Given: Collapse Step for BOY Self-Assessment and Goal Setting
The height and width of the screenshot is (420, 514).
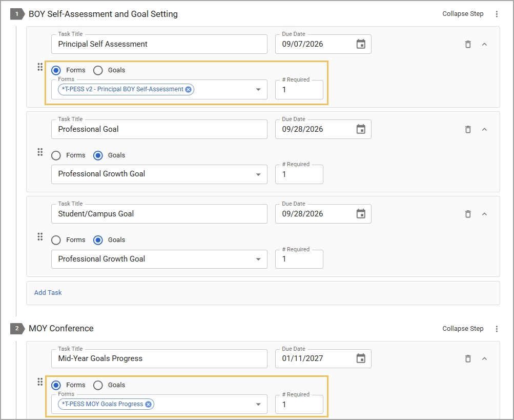Looking at the screenshot, I should [463, 14].
